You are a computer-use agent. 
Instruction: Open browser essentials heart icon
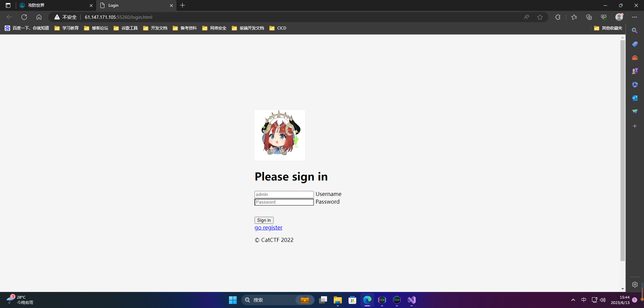point(604,17)
